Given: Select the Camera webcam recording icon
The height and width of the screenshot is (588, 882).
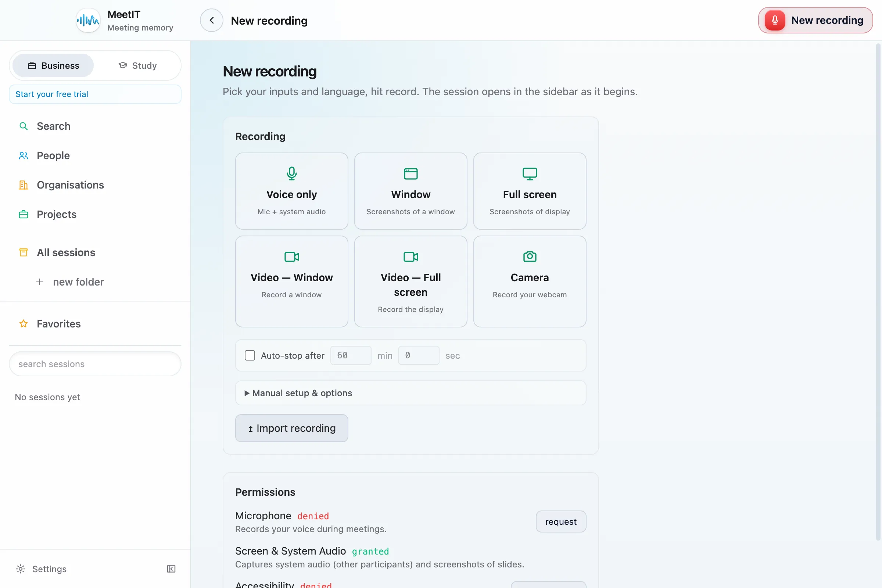Looking at the screenshot, I should pos(530,257).
